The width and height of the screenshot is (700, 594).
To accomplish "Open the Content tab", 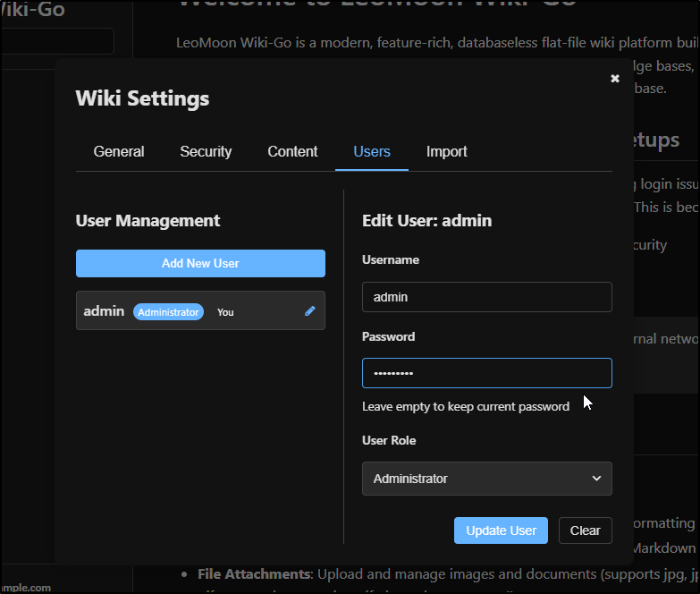I will [x=292, y=152].
